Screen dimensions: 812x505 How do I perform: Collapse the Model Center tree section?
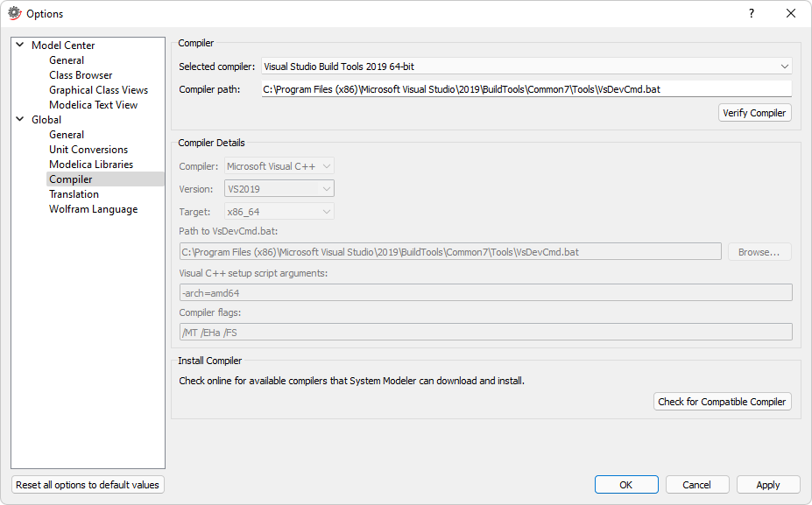tap(19, 46)
